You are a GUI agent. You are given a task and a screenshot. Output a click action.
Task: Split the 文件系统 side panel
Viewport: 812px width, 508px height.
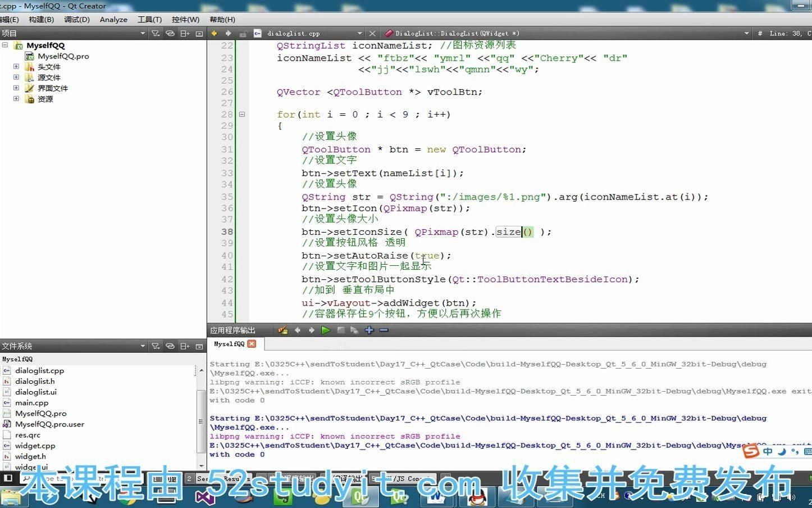(184, 346)
